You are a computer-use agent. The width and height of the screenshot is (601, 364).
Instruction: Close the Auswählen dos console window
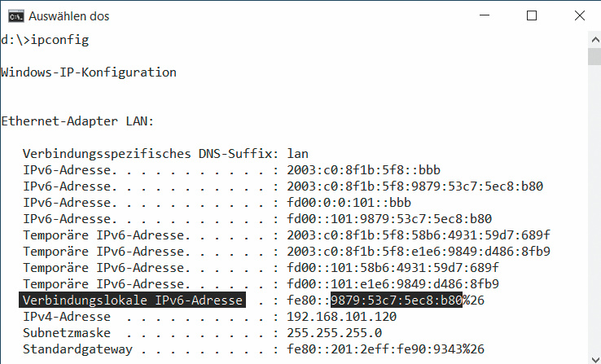click(577, 16)
